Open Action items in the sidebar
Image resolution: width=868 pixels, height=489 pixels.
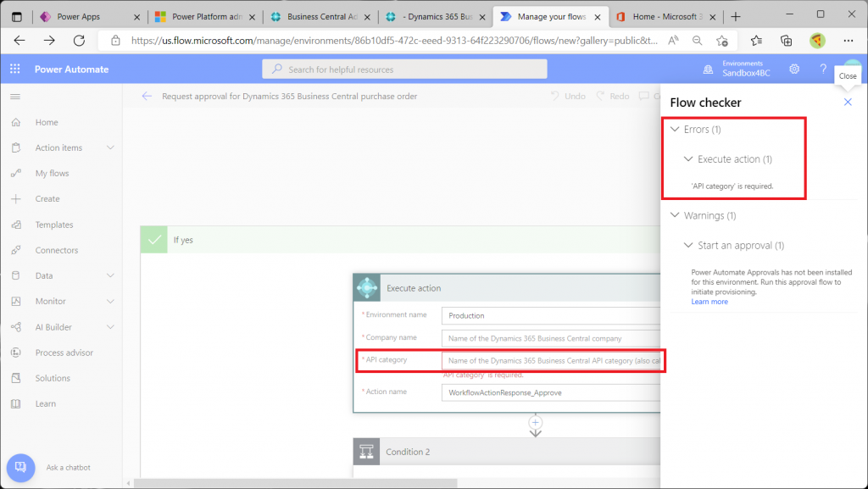click(58, 147)
